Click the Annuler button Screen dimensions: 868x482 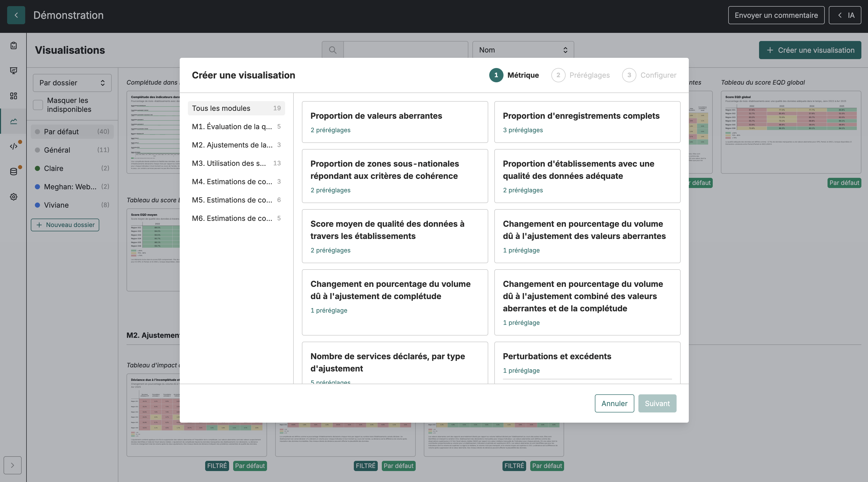[614, 404]
